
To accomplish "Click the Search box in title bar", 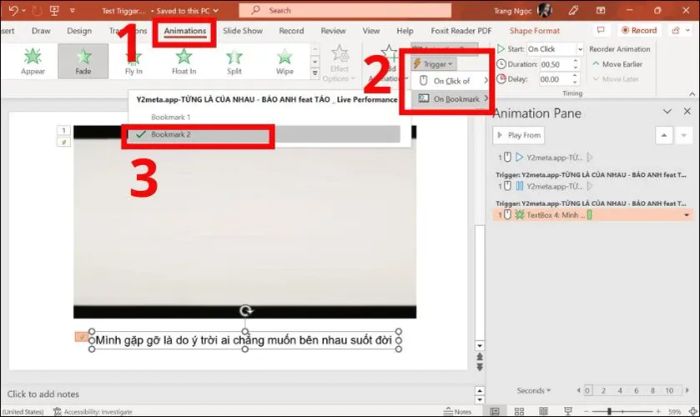I will 345,10.
